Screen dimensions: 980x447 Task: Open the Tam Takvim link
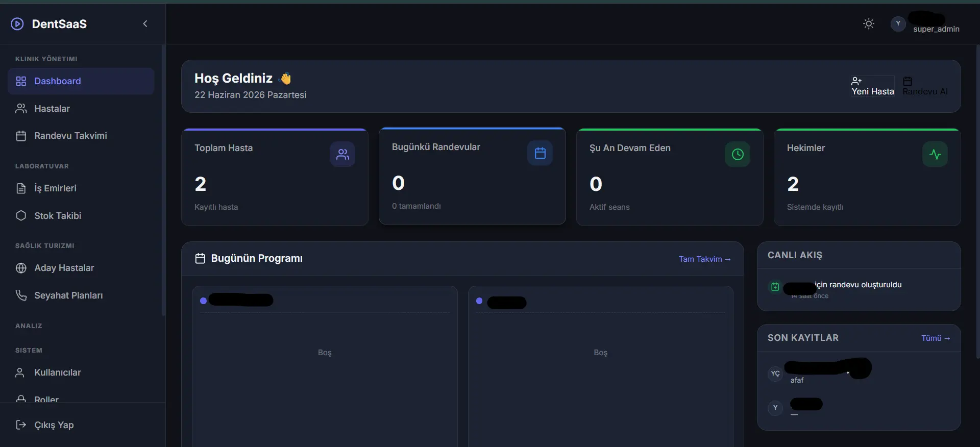click(704, 259)
